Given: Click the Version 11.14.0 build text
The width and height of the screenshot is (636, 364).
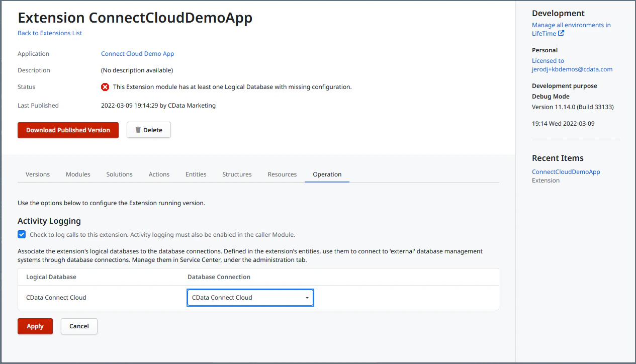Looking at the screenshot, I should click(x=573, y=107).
